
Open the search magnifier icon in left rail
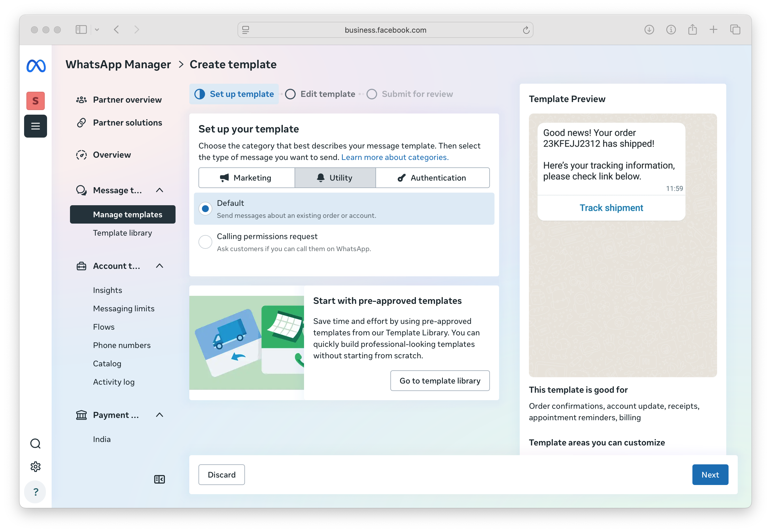pos(35,443)
